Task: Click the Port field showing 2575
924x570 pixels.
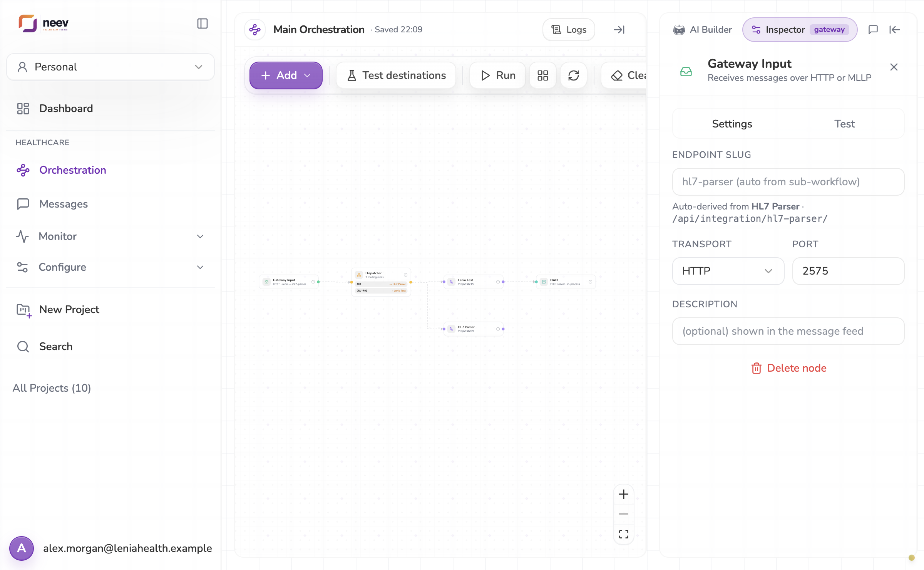Action: pos(848,271)
